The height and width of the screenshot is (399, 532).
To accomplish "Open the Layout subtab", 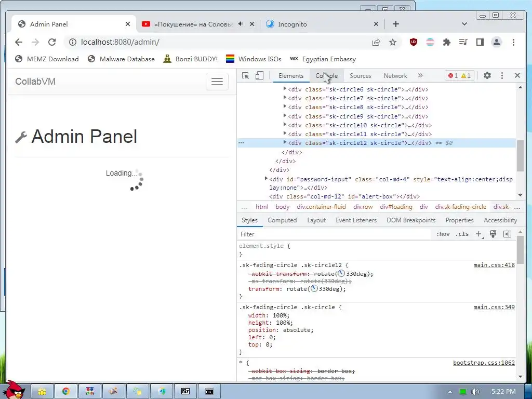I will click(x=316, y=220).
